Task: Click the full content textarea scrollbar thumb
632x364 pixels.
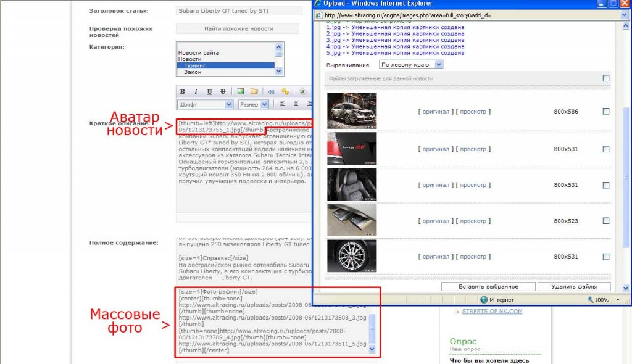Action: click(x=372, y=329)
